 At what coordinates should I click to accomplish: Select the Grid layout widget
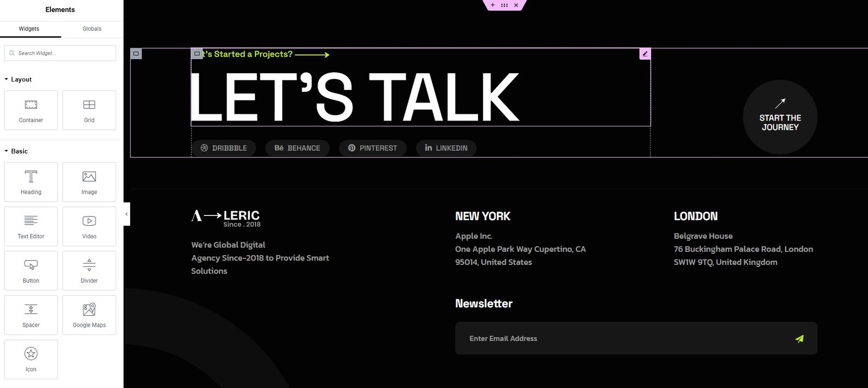[89, 110]
